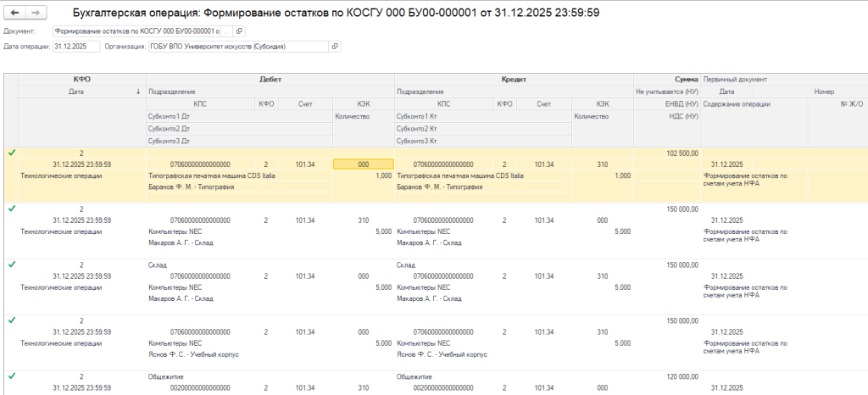This screenshot has width=868, height=395.
Task: Select the 102 500,00 sum cell
Action: pos(667,153)
